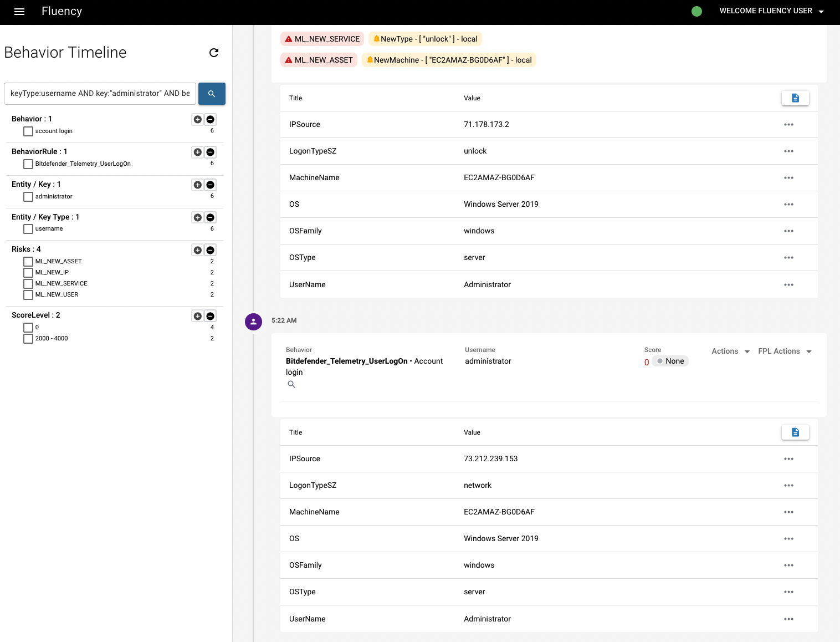Add filter for BehaviorRule facet
The image size is (840, 642).
[x=198, y=152]
